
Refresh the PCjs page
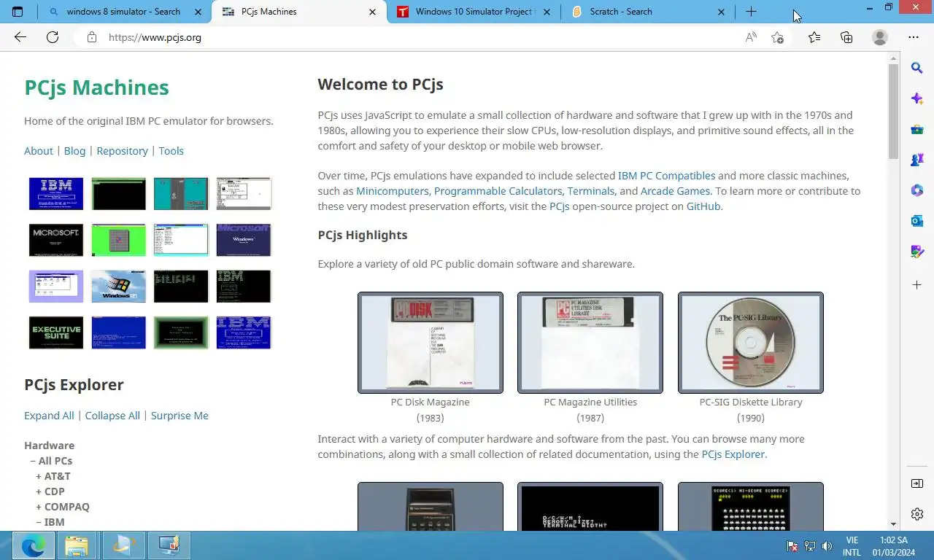(x=53, y=37)
